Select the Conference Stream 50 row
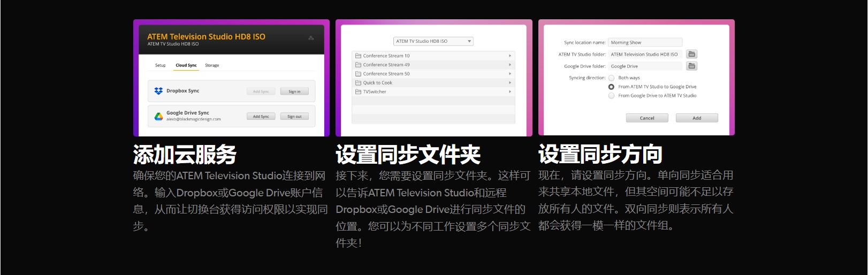Viewport: 868px width, 275px height. [x=433, y=74]
